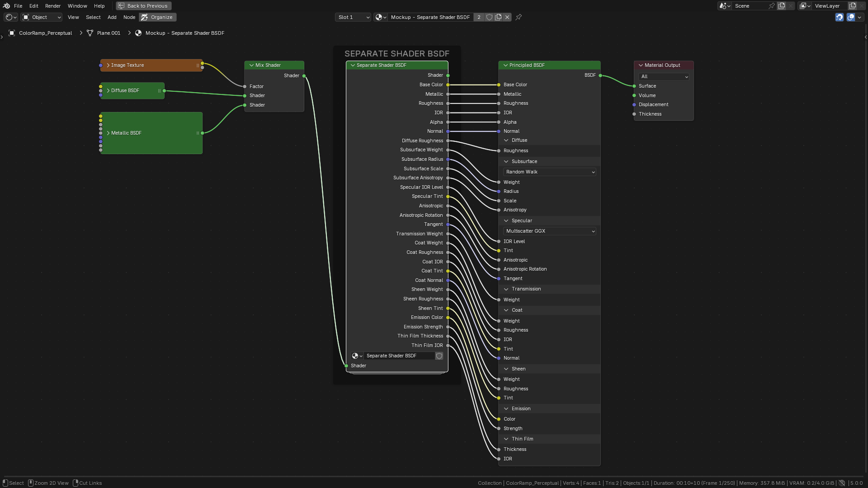Open overlay options dropdown arrow

pos(859,17)
